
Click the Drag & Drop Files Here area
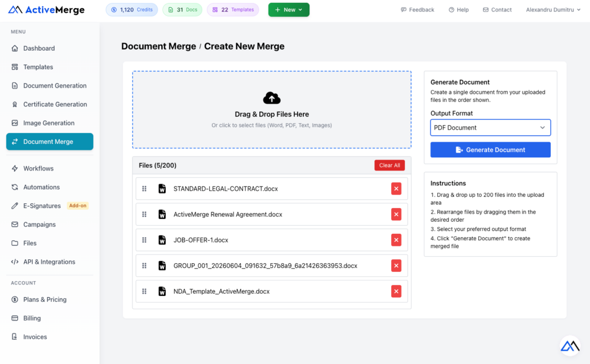272,109
